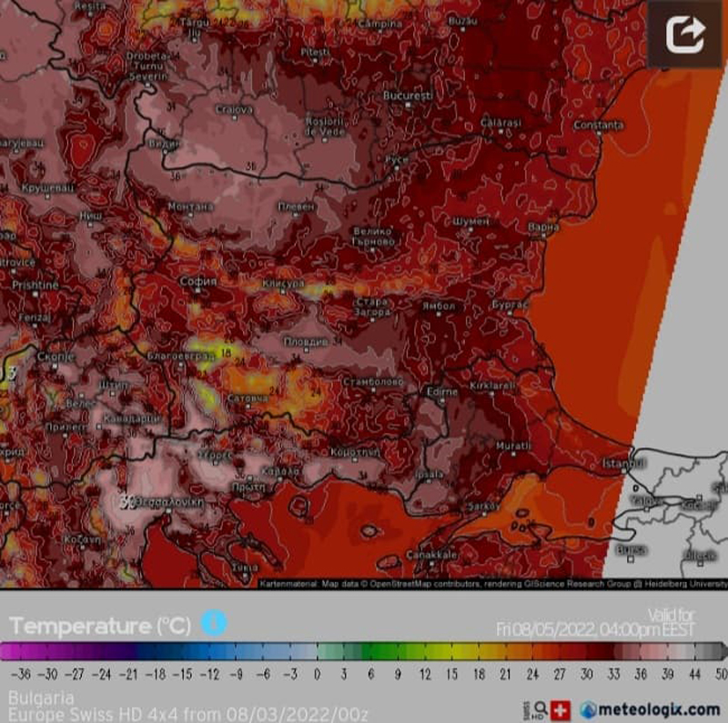Click the 0 degree mark on temperature scale
This screenshot has height=723, width=728.
tap(318, 652)
